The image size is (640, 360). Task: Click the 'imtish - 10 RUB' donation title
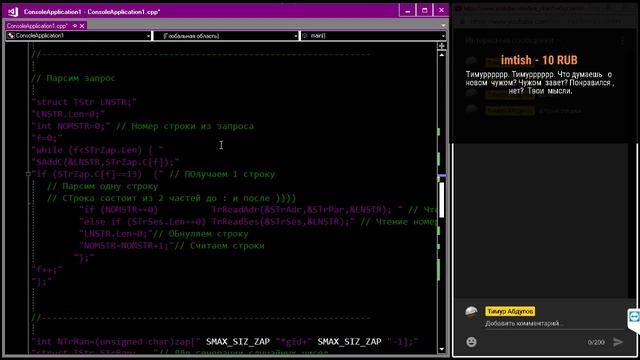pyautogui.click(x=539, y=60)
